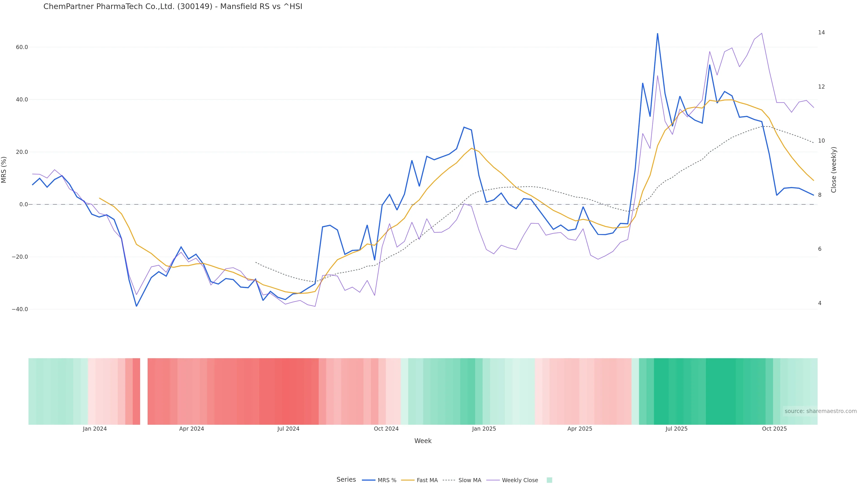Click the white gap in the heatmap strip
868x488 pixels.
(144, 391)
